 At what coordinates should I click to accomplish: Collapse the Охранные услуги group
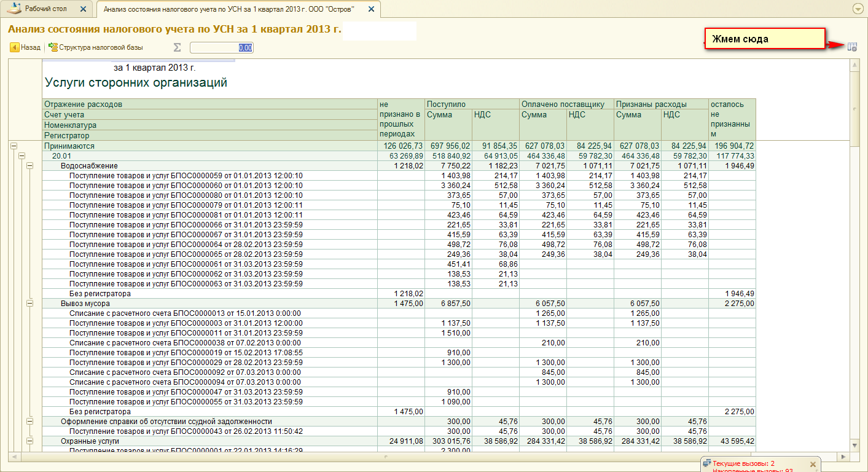click(x=29, y=441)
